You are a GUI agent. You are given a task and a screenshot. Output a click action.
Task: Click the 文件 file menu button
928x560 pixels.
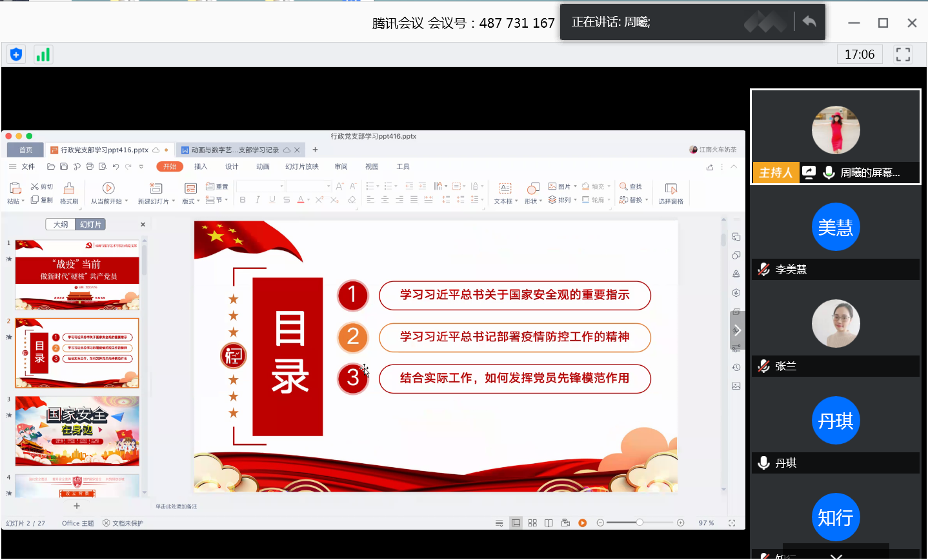click(x=23, y=166)
